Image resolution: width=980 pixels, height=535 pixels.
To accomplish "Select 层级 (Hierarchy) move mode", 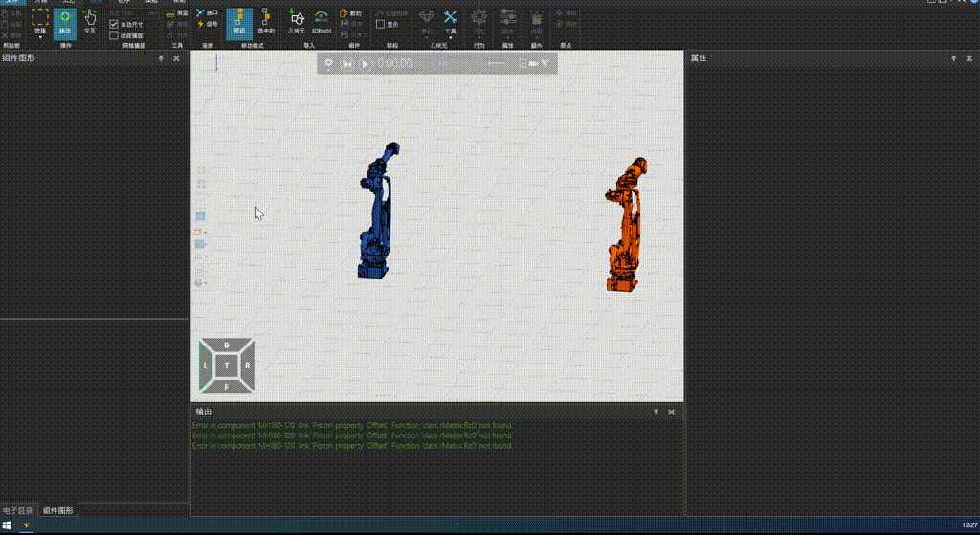I will [239, 23].
